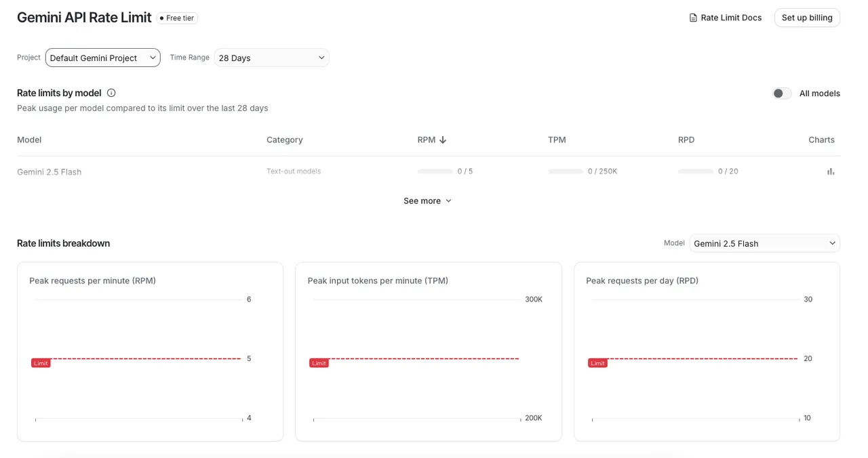Open the Project dropdown showing Default Gemini Project
Screen dimensions: 868x458
tap(102, 58)
